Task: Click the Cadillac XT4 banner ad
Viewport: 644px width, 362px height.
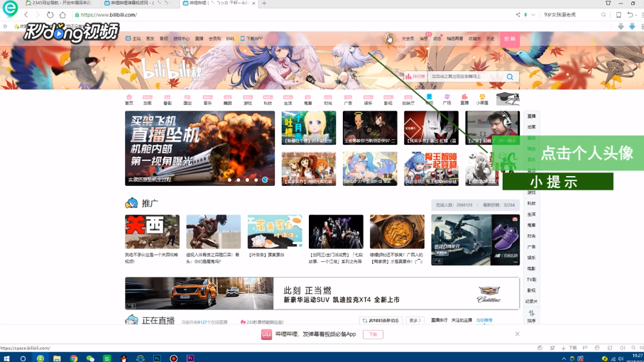Action: (x=322, y=293)
